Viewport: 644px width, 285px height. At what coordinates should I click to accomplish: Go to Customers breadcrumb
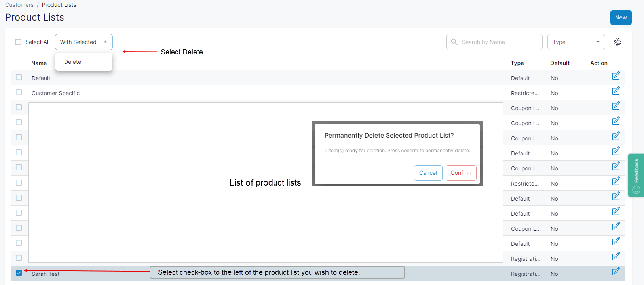(x=19, y=5)
